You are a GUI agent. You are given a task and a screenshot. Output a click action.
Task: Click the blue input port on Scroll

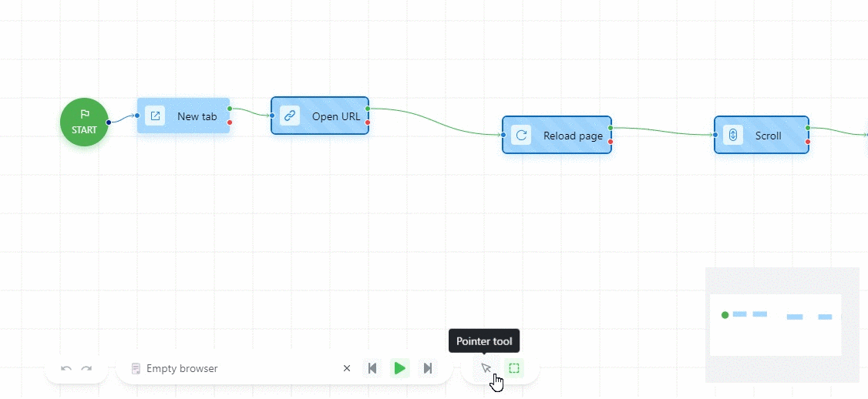[x=715, y=136]
